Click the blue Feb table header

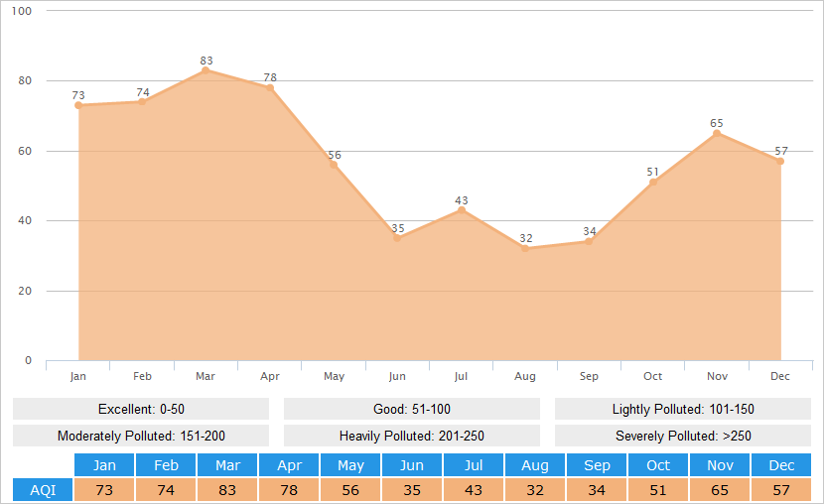pos(166,465)
